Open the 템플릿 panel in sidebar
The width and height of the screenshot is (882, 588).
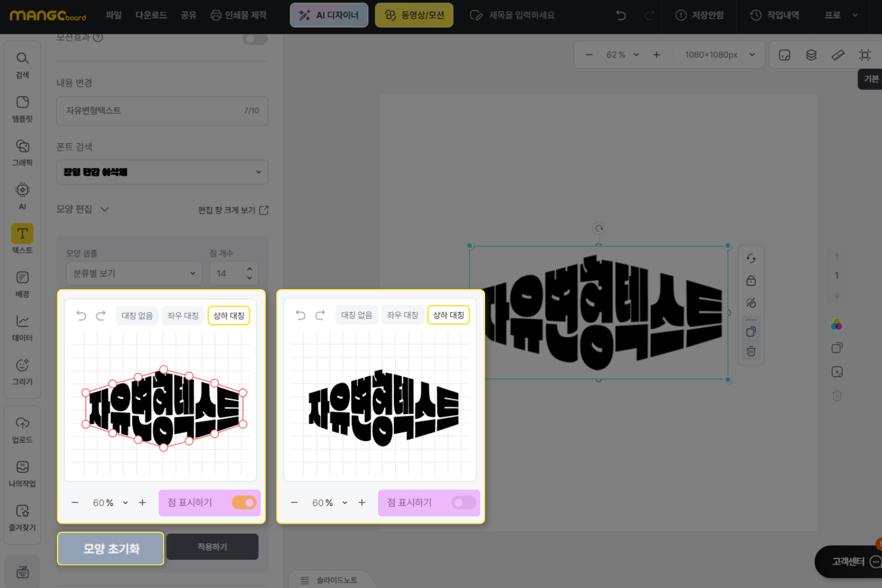[22, 108]
